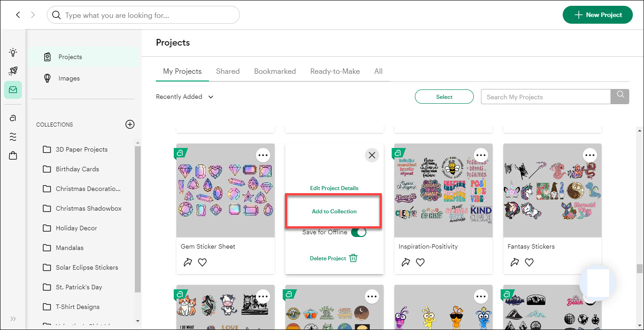Favorite the Inspiration-Positivity project with heart
The image size is (644, 330).
point(420,262)
